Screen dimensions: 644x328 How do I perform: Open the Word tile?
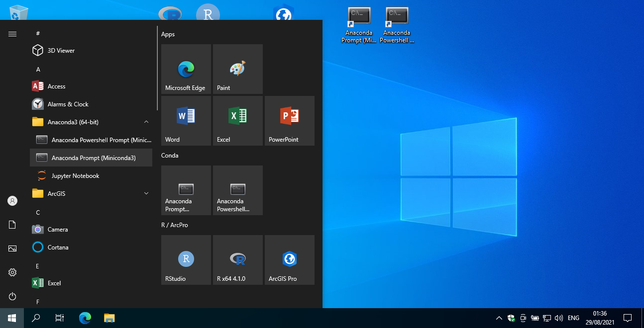[x=186, y=121]
